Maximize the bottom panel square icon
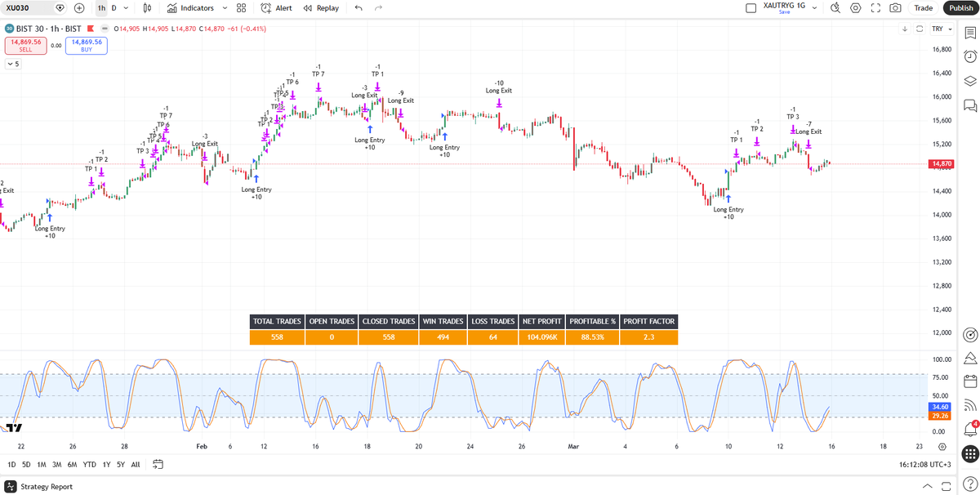Viewport: 980px width, 495px height. (947, 486)
